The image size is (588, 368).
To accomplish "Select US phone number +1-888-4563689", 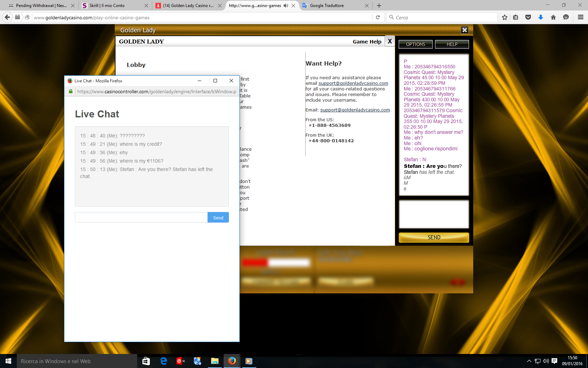I will point(329,125).
